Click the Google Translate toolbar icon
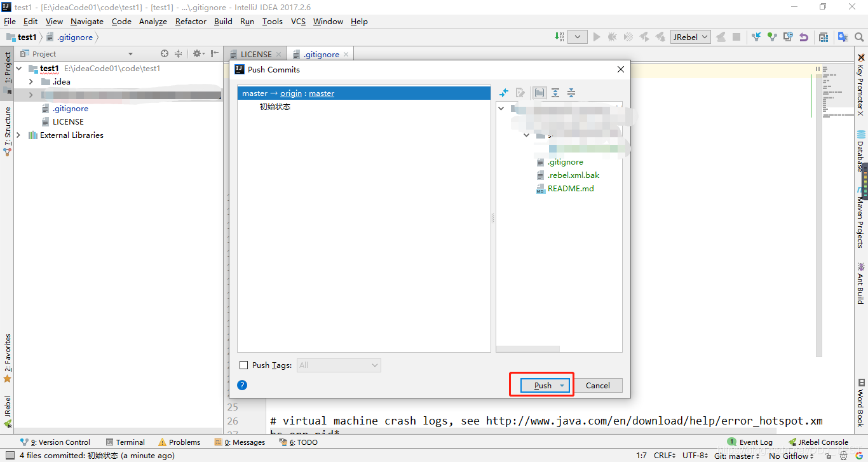The image size is (868, 462). (843, 37)
